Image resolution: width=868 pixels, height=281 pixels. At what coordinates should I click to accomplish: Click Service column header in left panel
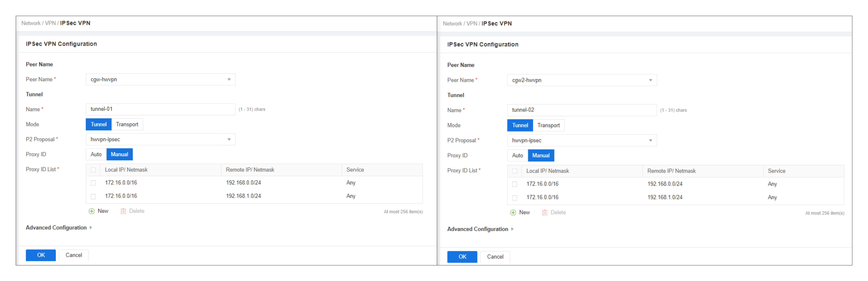(355, 170)
